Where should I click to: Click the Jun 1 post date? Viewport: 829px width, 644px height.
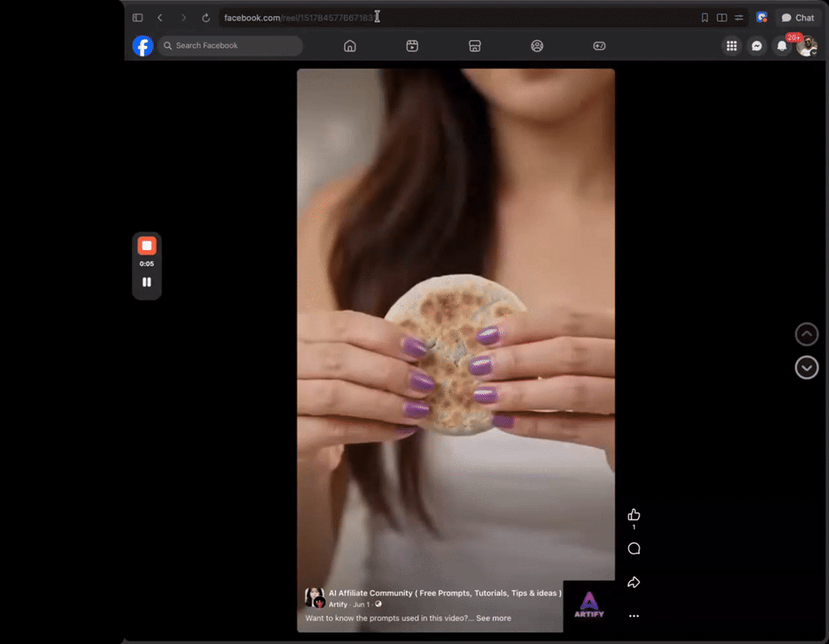point(361,604)
